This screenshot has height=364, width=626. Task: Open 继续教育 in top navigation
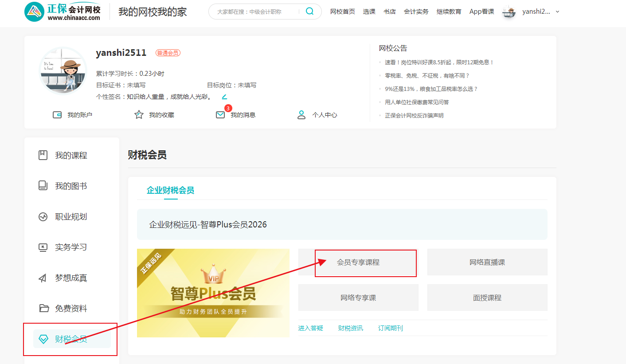pyautogui.click(x=449, y=12)
